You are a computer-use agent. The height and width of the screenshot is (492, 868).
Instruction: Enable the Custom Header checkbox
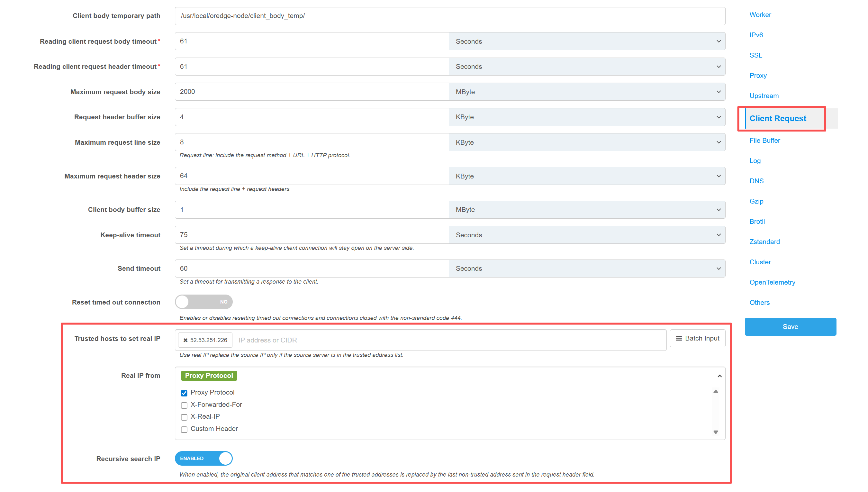point(184,429)
